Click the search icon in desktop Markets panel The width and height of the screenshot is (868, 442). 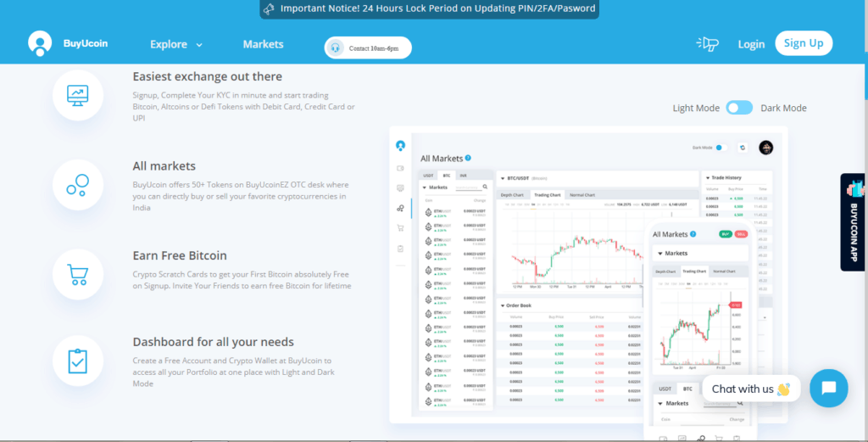(x=486, y=187)
